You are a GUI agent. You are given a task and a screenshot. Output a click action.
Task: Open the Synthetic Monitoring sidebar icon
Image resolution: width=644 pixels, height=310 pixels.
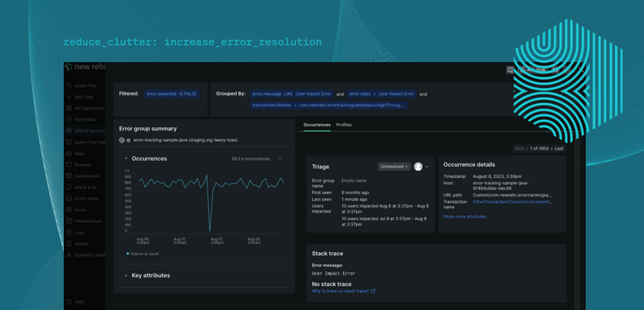click(69, 255)
